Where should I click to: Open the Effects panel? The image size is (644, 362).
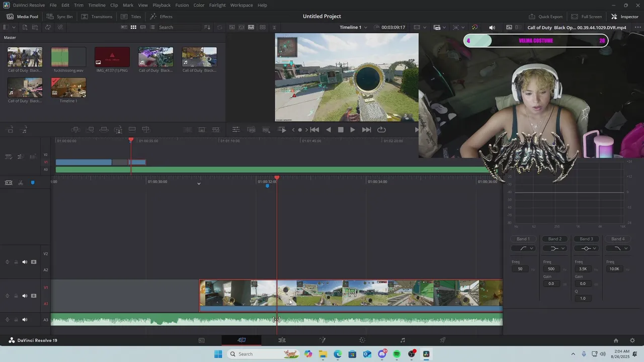[161, 17]
